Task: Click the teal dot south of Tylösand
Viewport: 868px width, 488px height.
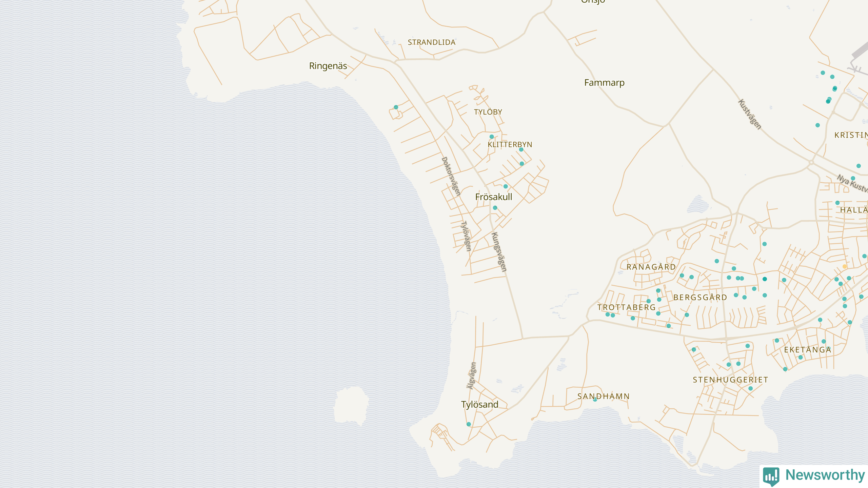Action: coord(469,424)
